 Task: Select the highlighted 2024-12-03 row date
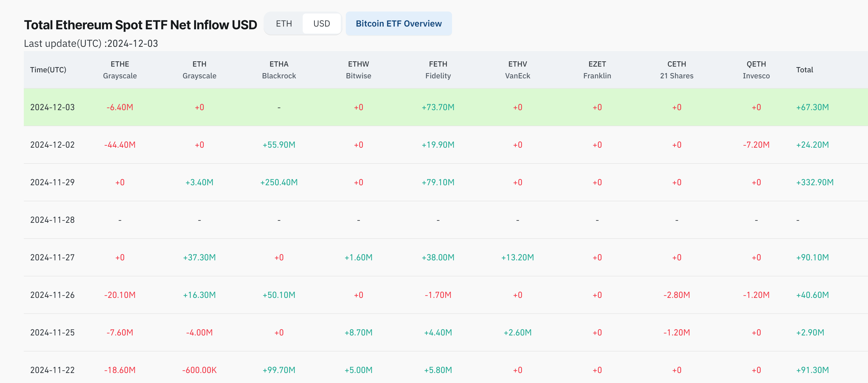tap(52, 107)
